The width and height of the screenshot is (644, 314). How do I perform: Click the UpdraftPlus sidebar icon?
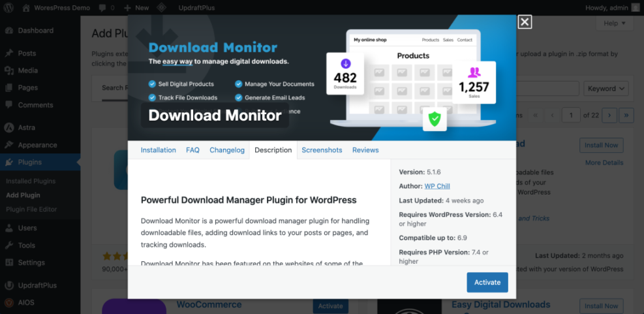[x=9, y=285]
